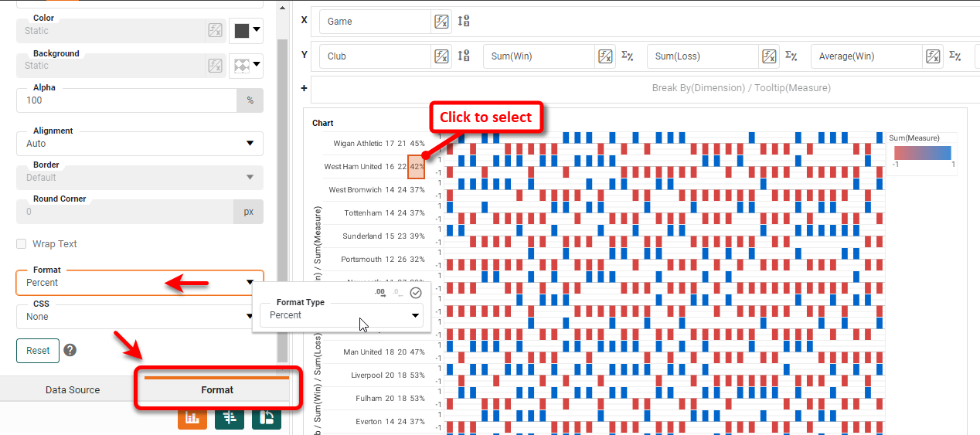Click the fx icon in Background field
Image resolution: width=980 pixels, height=435 pixels.
coord(216,66)
